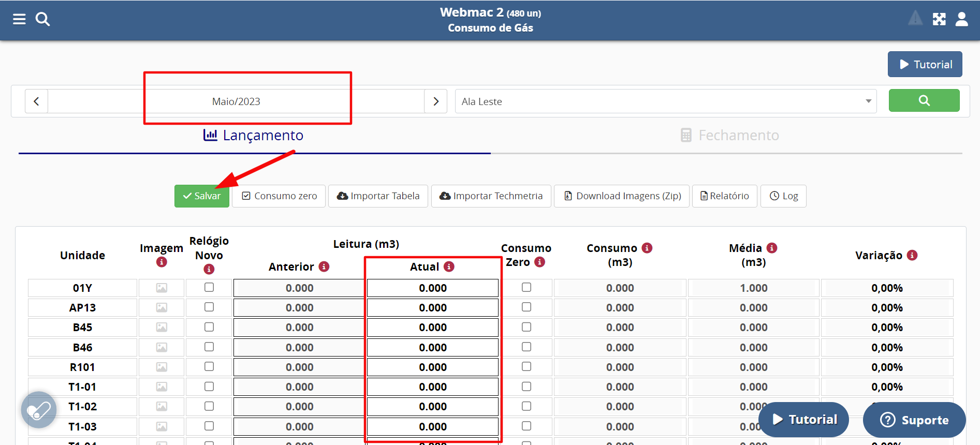Click the green search button

coord(924,100)
